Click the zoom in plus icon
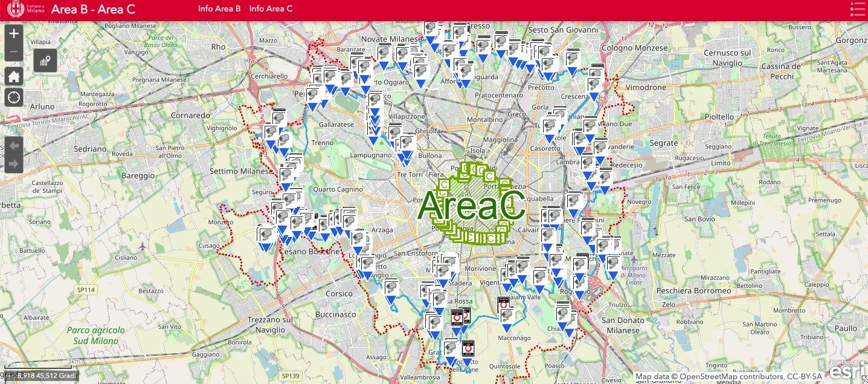Screen dimensions: 868x384 point(13,33)
